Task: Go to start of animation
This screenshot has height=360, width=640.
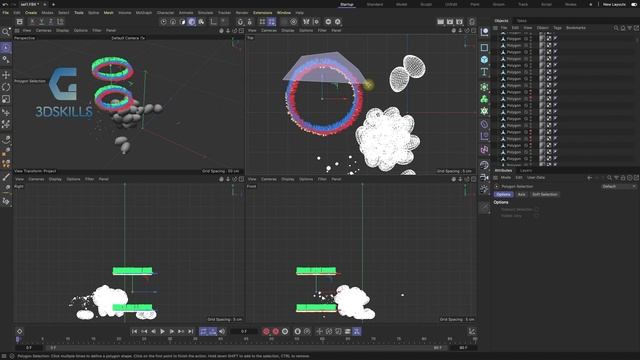Action: (134, 331)
